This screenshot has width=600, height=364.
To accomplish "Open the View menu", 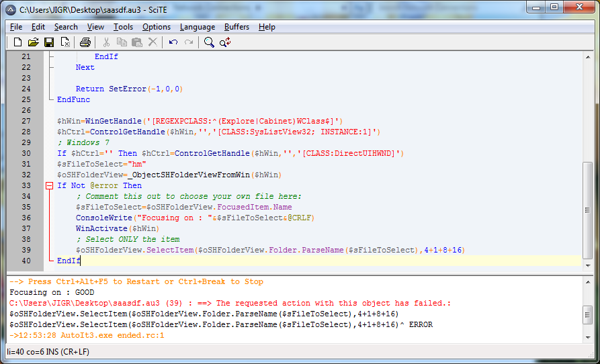I will (x=95, y=27).
